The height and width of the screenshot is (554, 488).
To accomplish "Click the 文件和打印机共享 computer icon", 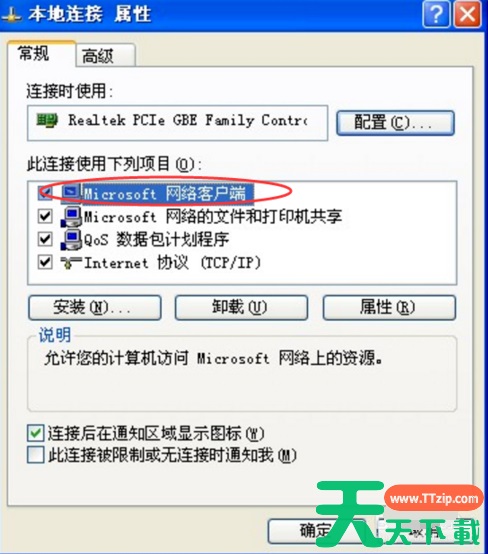I will coord(71,216).
